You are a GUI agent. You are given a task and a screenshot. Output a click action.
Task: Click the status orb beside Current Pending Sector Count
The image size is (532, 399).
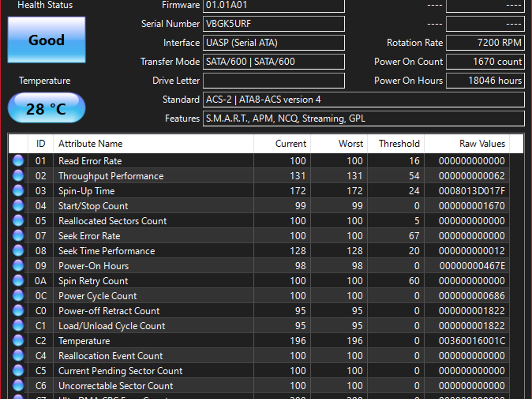pyautogui.click(x=18, y=371)
